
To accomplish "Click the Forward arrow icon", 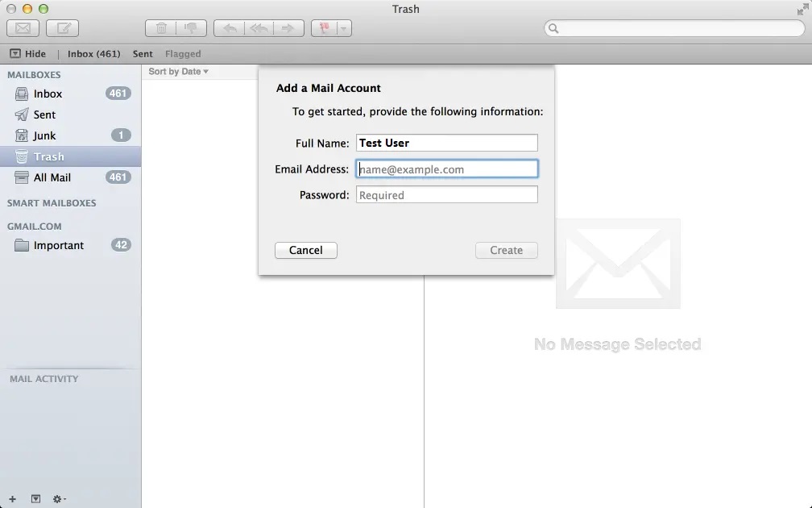I will coord(287,28).
